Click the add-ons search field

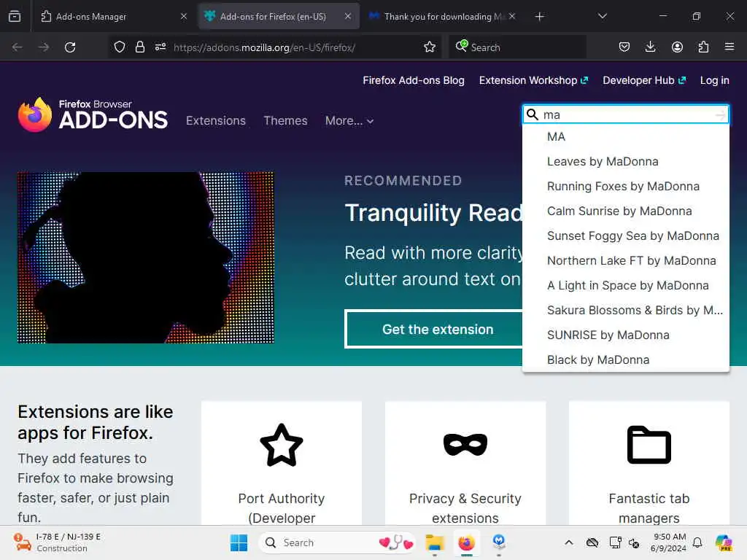tap(625, 114)
